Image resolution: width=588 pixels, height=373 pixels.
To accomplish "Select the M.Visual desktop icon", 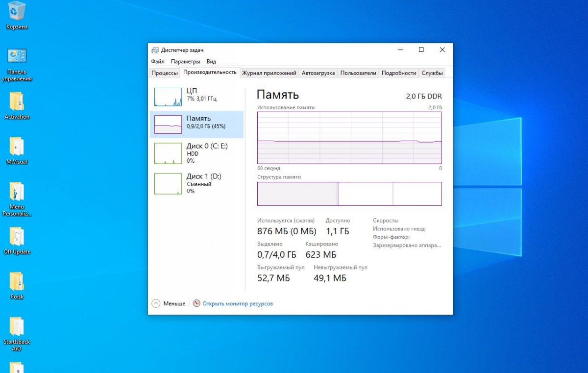I will 17,150.
